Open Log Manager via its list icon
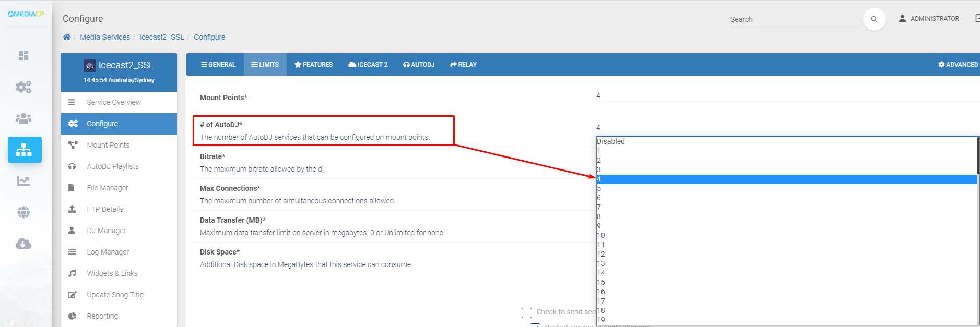 [72, 252]
